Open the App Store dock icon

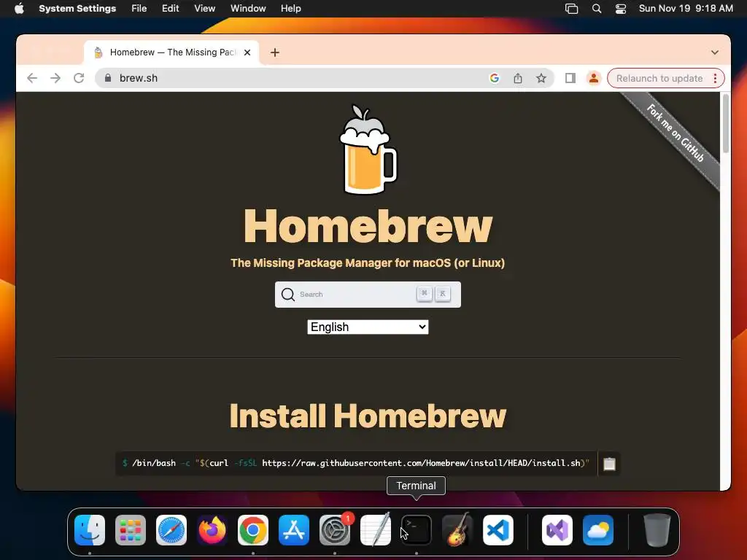pos(294,530)
